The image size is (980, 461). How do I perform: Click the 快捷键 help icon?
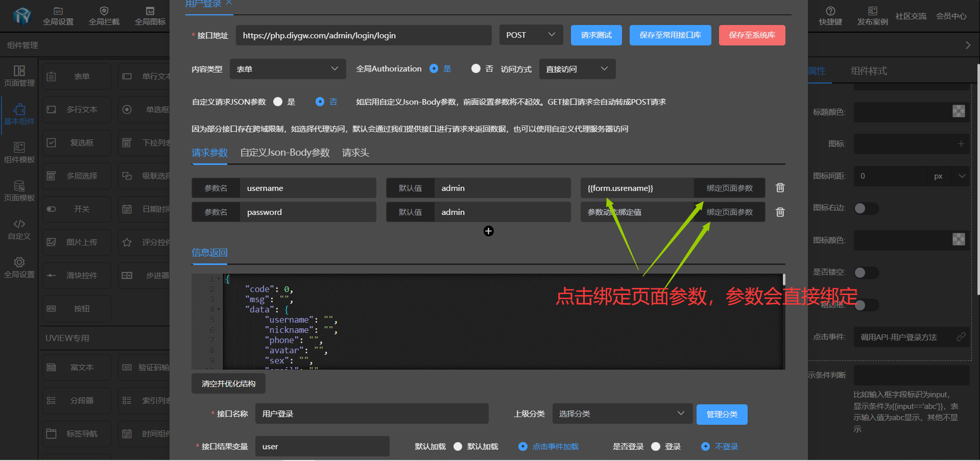pos(830,11)
